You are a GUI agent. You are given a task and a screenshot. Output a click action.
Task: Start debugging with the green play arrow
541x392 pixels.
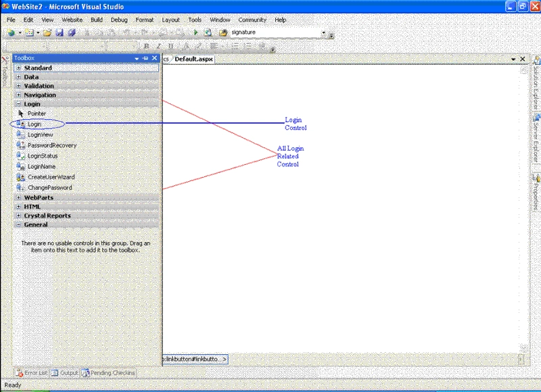click(x=195, y=32)
